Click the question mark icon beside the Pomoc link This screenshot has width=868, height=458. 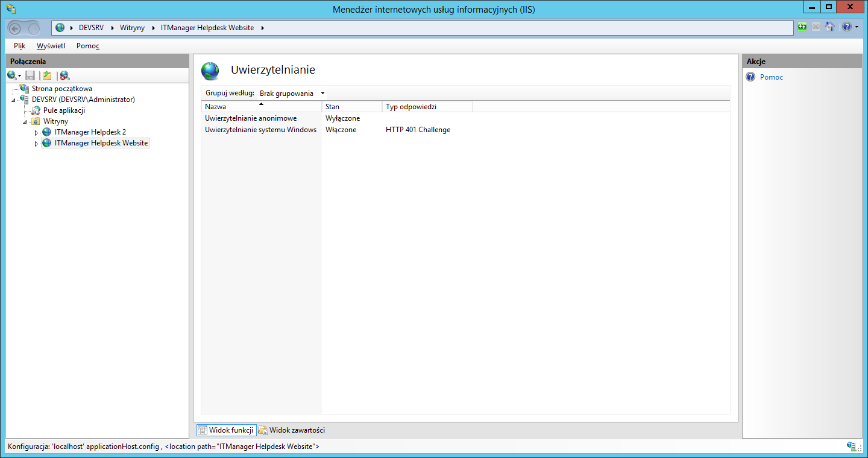point(750,77)
